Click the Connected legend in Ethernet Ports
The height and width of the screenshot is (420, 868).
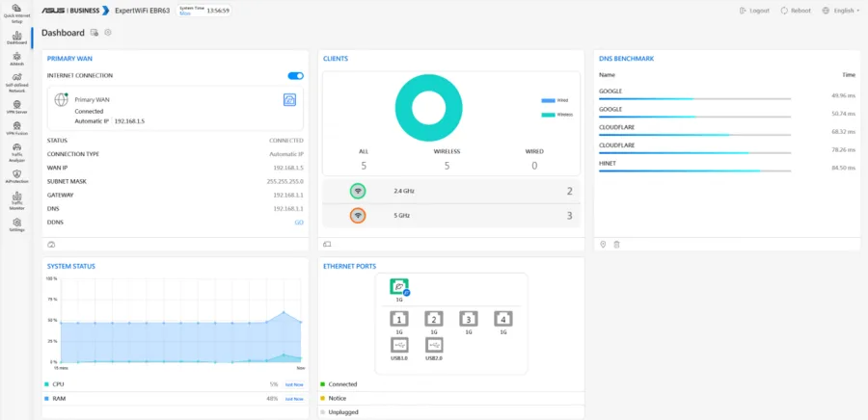click(339, 384)
